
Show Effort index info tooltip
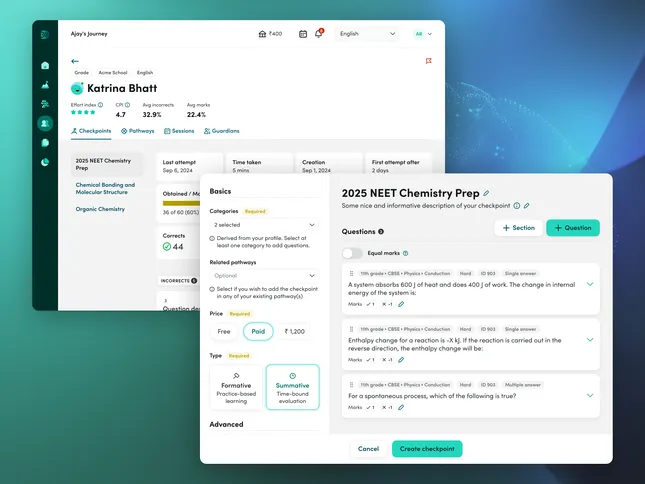[100, 105]
